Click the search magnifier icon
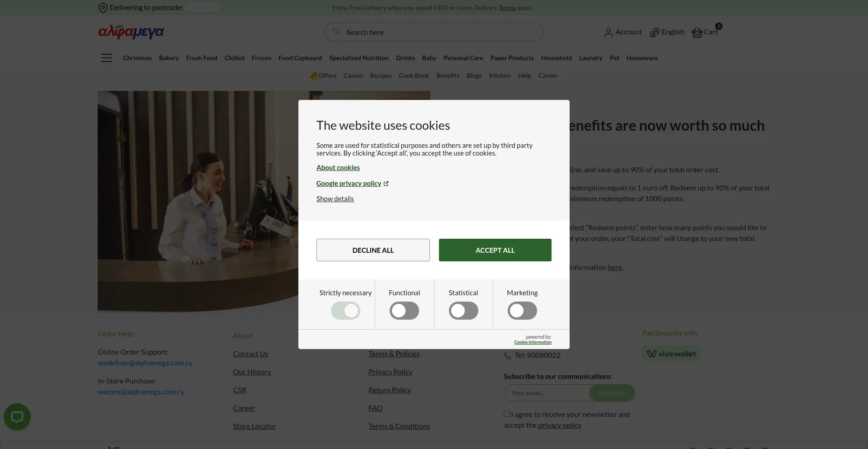The height and width of the screenshot is (449, 868). tap(336, 32)
